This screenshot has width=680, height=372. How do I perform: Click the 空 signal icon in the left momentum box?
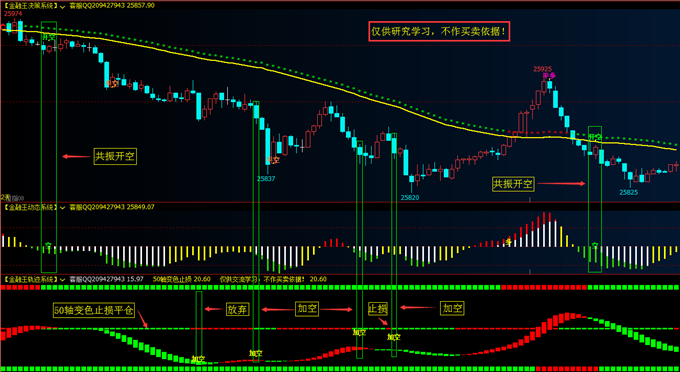(x=49, y=245)
